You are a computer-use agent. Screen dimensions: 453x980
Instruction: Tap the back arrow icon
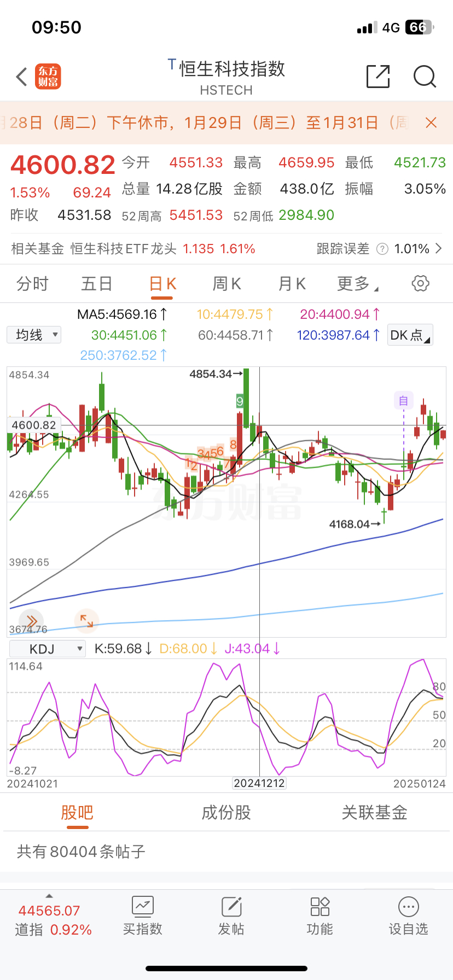21,77
